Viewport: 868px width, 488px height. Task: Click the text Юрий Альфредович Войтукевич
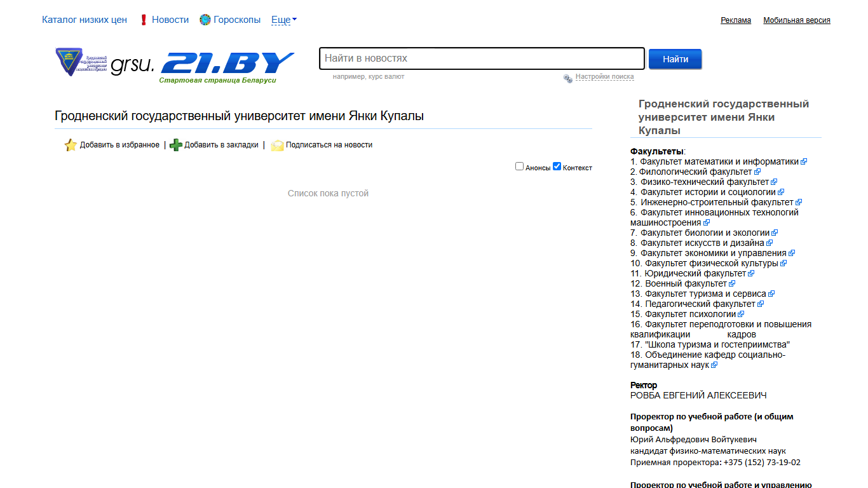pos(693,440)
